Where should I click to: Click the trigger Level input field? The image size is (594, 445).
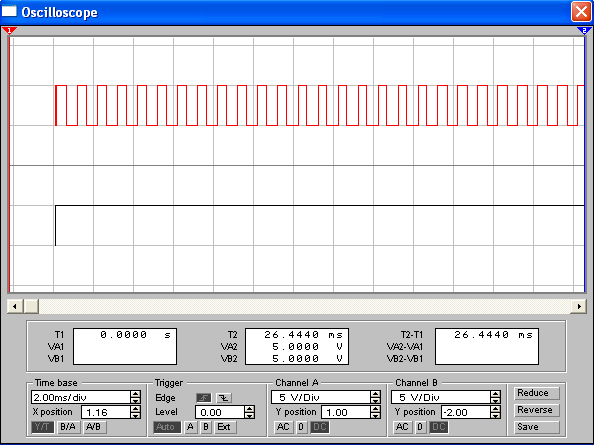pos(220,412)
